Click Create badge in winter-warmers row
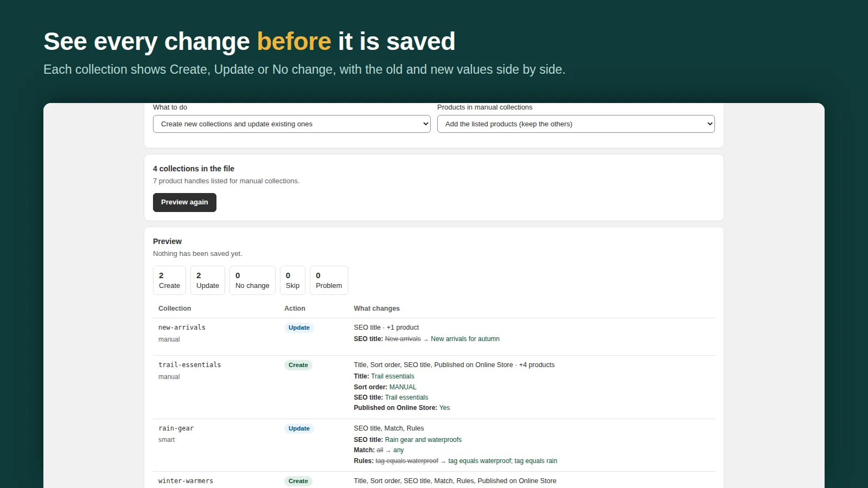 tap(298, 481)
